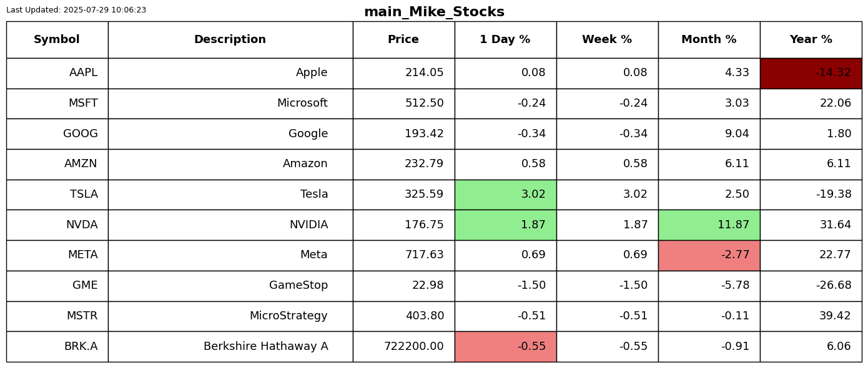Select red META month cell -2.77
The image size is (868, 368).
click(x=709, y=255)
